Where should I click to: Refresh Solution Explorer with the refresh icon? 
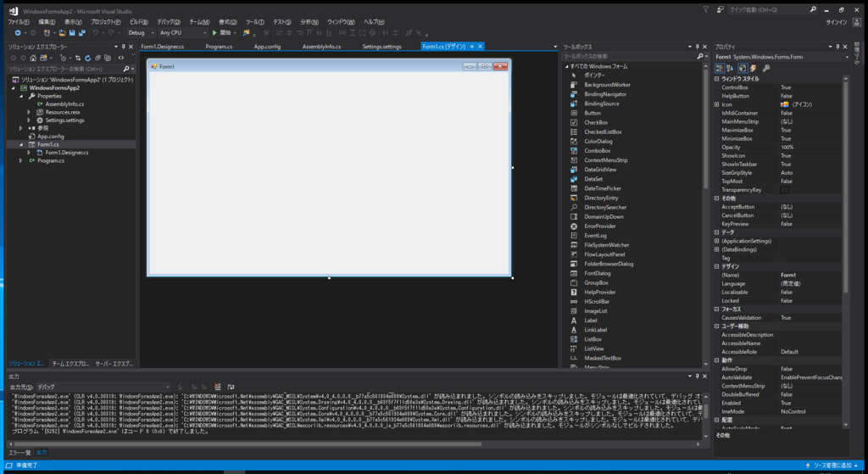(x=87, y=58)
